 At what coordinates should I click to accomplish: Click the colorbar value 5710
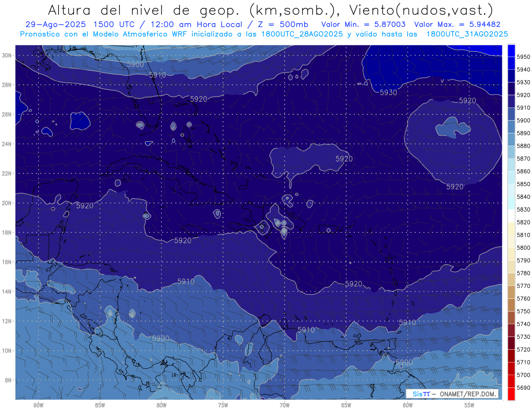pos(523,362)
